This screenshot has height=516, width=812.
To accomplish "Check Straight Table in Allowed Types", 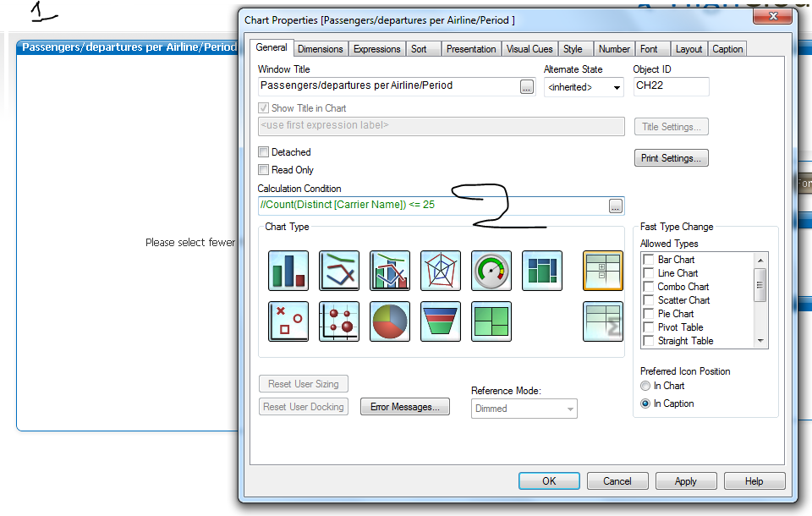I will [648, 340].
